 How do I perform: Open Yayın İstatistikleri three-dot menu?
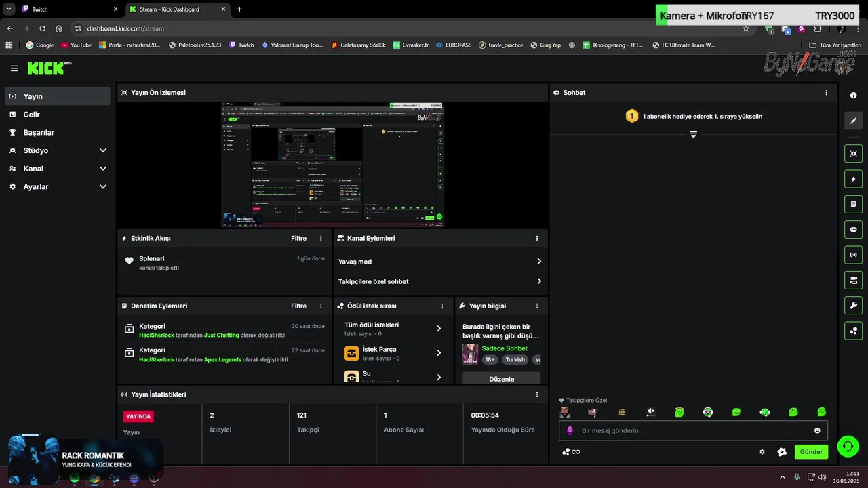click(537, 394)
